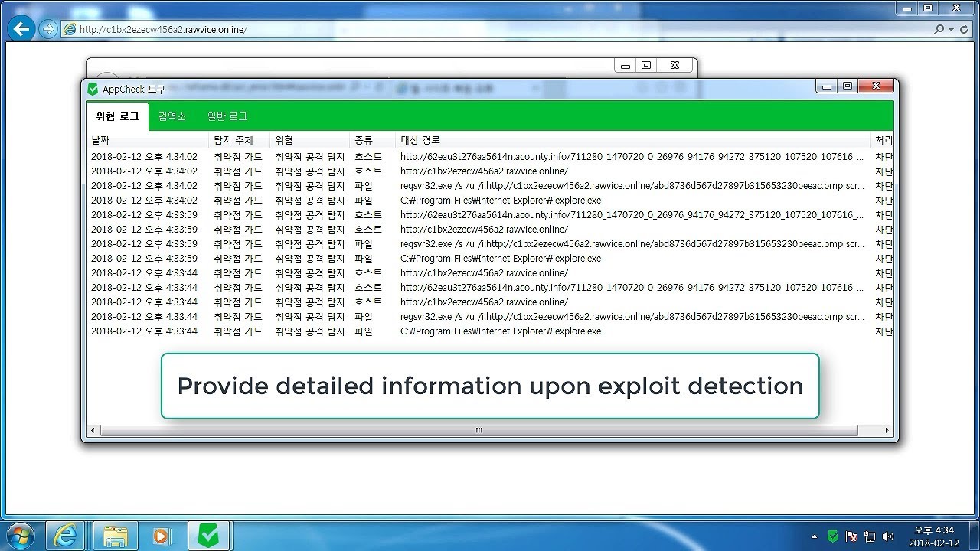Open the volume speaker tray icon
This screenshot has width=980, height=551.
(888, 536)
